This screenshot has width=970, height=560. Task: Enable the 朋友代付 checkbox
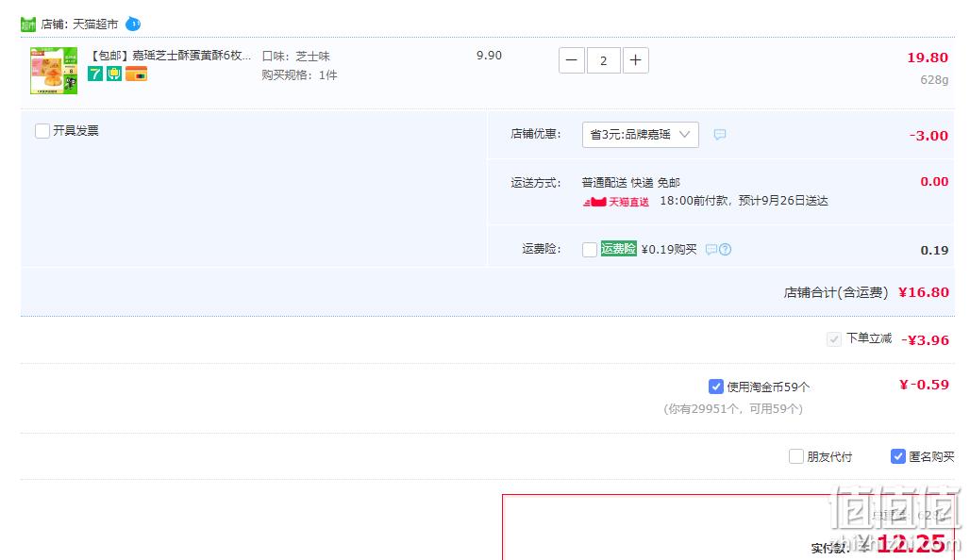(x=796, y=456)
